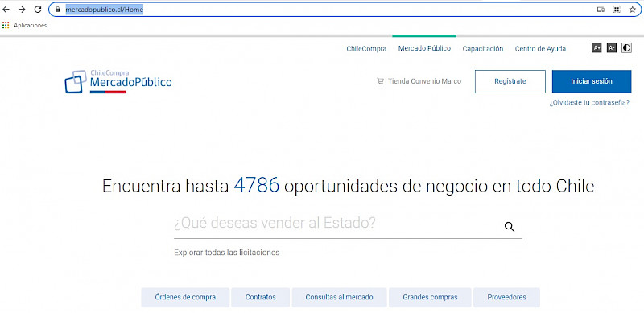Open Explorar todas las licitaciones link

coord(227,253)
